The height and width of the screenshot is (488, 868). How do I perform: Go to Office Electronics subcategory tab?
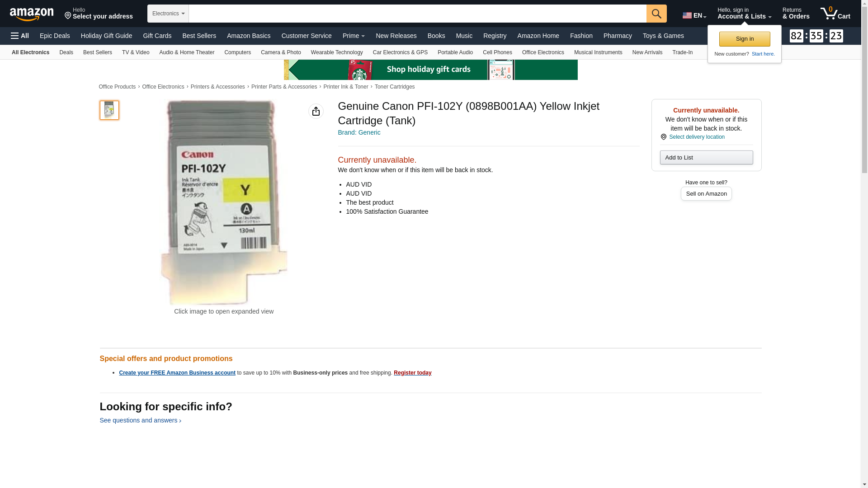point(543,52)
